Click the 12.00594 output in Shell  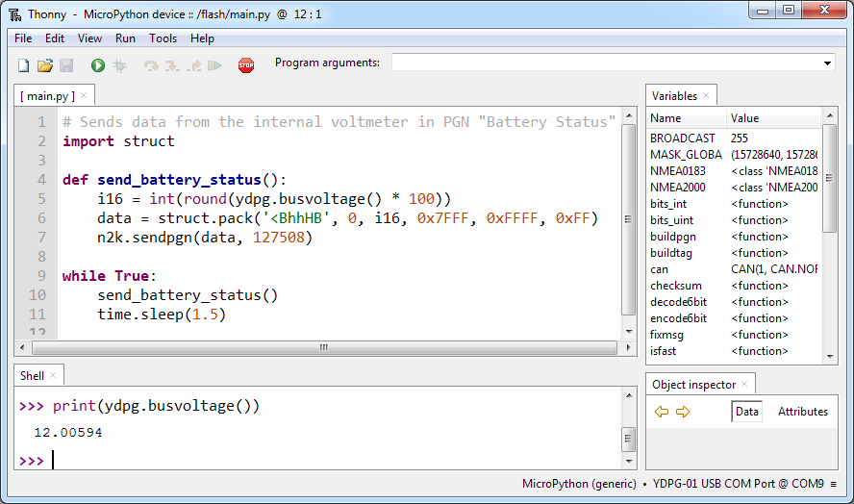coord(68,433)
